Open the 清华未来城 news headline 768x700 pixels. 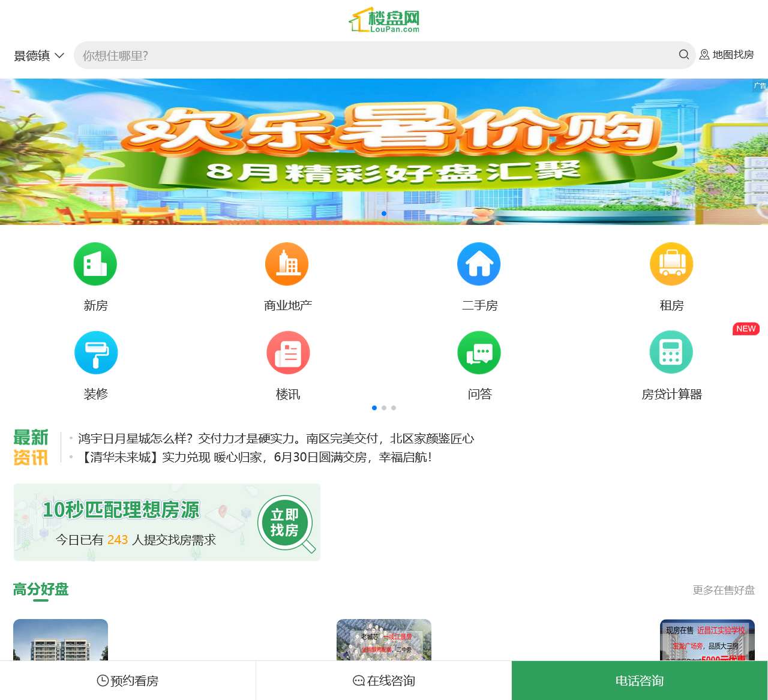tap(255, 457)
